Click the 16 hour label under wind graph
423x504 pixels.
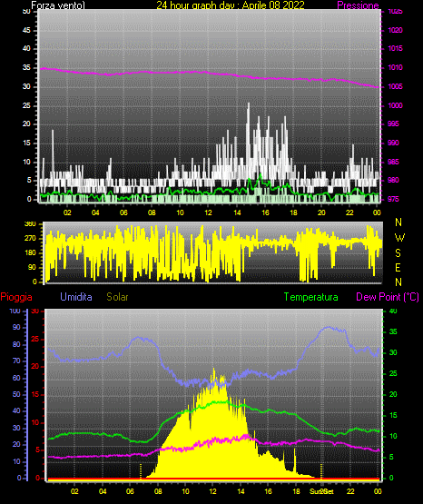coord(265,212)
